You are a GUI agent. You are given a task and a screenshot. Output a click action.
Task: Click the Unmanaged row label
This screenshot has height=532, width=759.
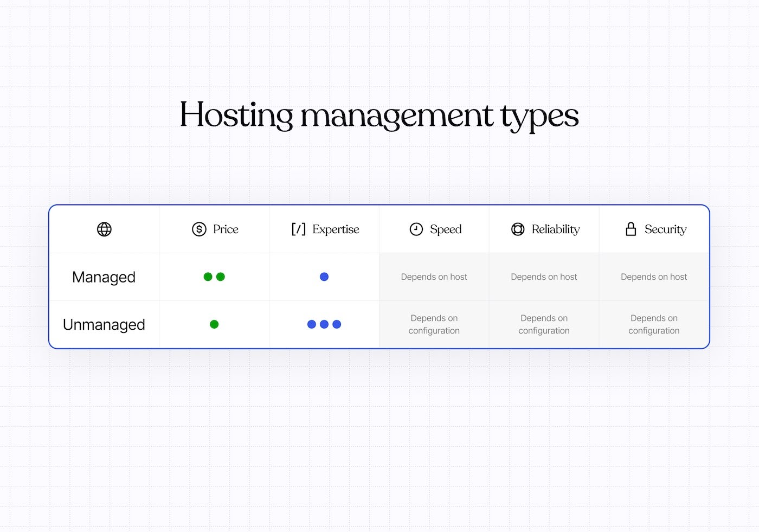(104, 324)
